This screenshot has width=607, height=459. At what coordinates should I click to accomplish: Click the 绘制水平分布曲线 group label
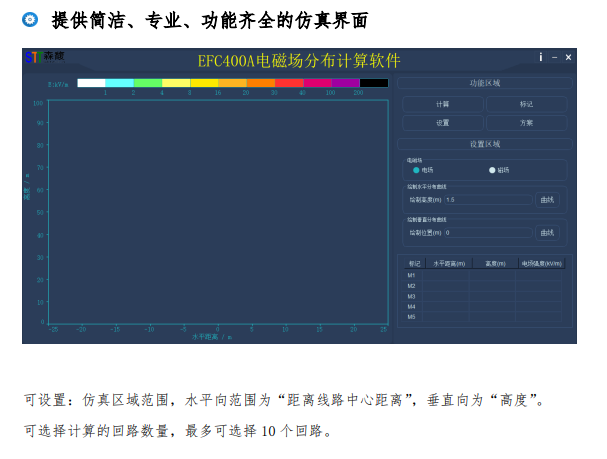click(427, 187)
